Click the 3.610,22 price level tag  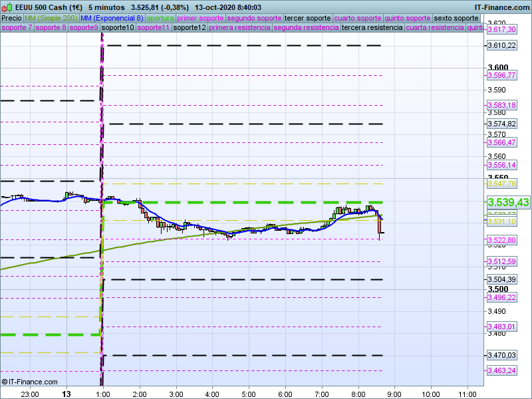click(501, 45)
